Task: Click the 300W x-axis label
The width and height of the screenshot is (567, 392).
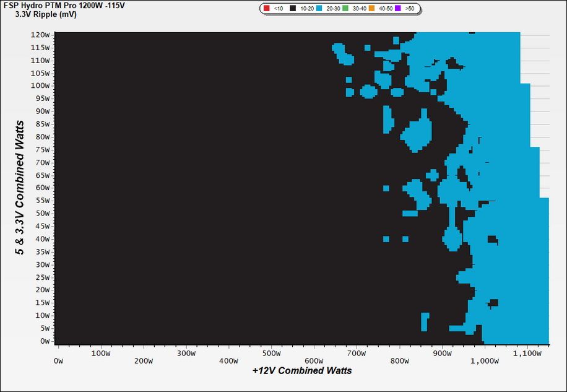Action: click(186, 354)
